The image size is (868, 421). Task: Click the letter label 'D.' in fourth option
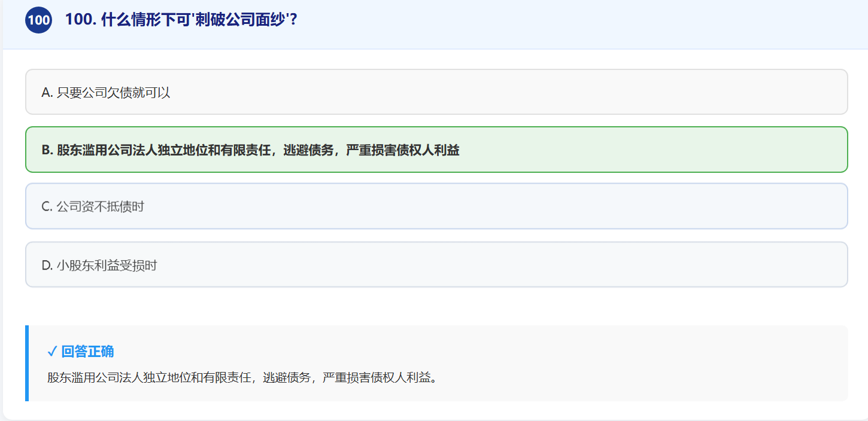pyautogui.click(x=47, y=266)
